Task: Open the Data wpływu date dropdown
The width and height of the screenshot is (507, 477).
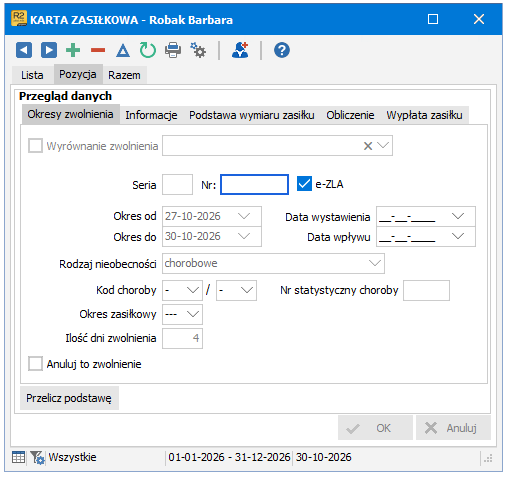Action: click(x=458, y=236)
